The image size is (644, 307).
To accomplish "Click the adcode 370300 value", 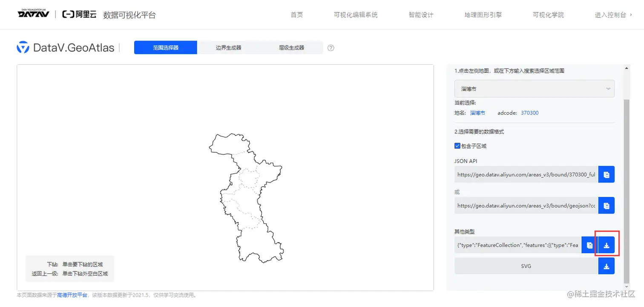I will point(530,113).
